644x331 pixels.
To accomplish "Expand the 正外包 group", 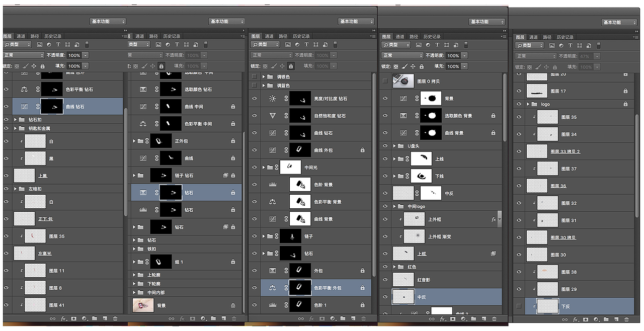I will click(x=134, y=141).
